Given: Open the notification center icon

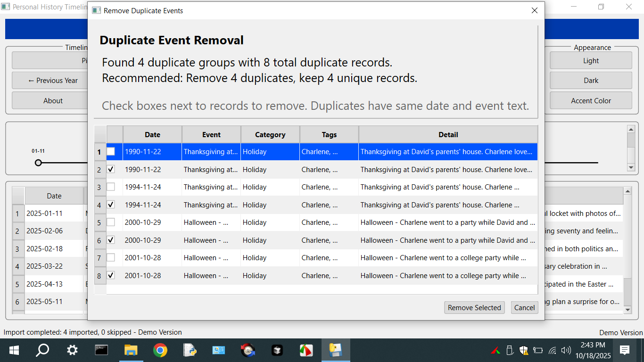Looking at the screenshot, I should [x=625, y=350].
